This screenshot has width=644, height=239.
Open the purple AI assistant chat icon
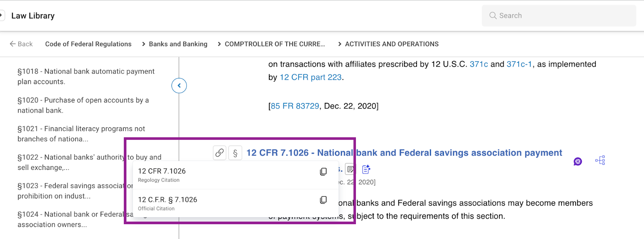(578, 161)
